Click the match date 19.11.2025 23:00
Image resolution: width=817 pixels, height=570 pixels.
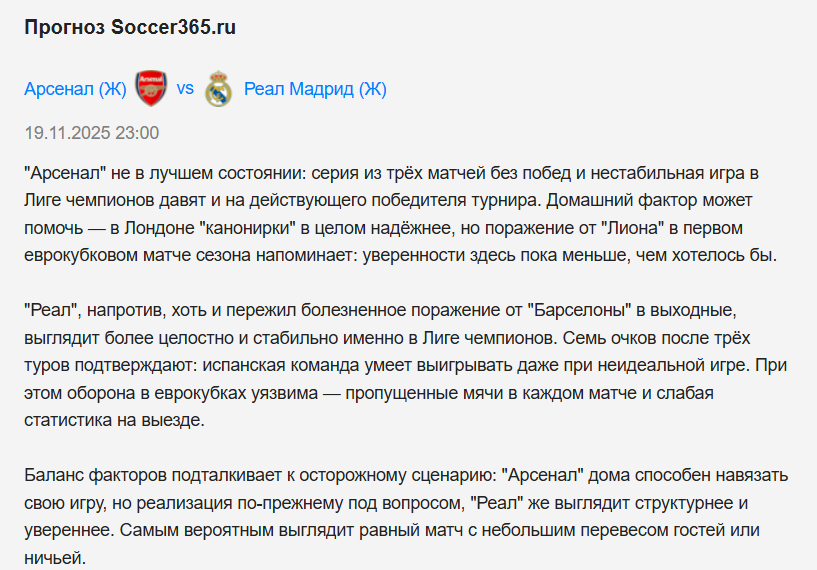tap(91, 133)
